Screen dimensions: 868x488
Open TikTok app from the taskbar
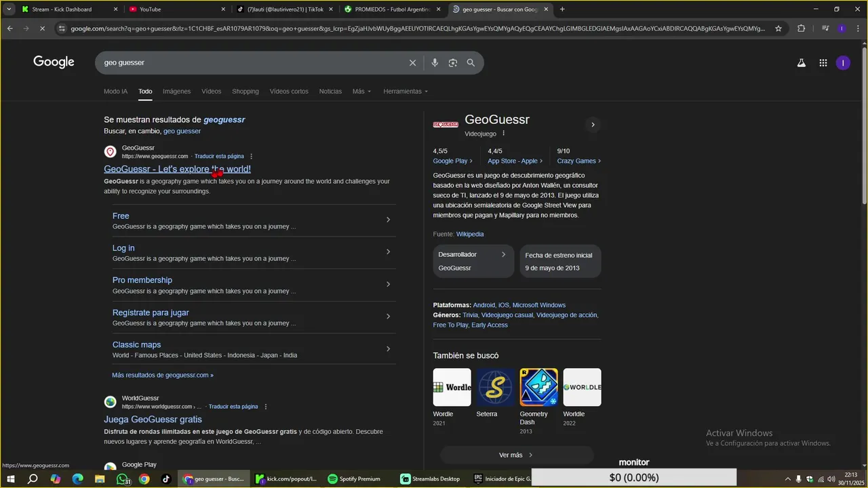166,479
